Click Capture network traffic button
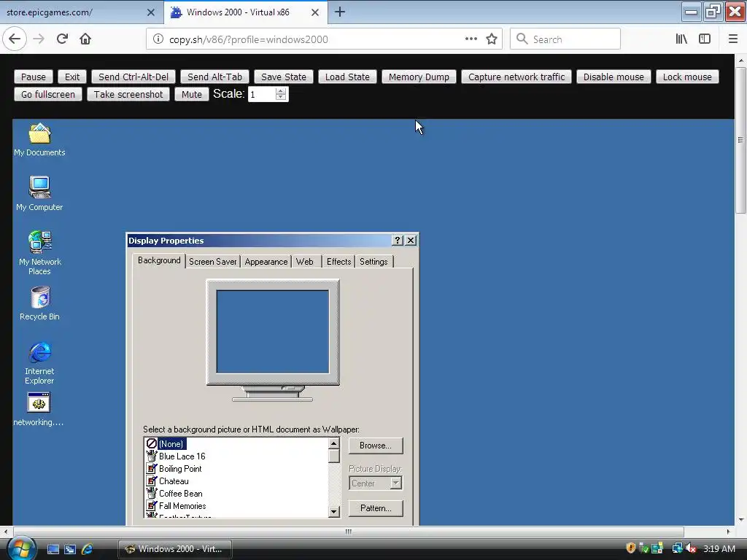The width and height of the screenshot is (747, 560). pyautogui.click(x=516, y=77)
